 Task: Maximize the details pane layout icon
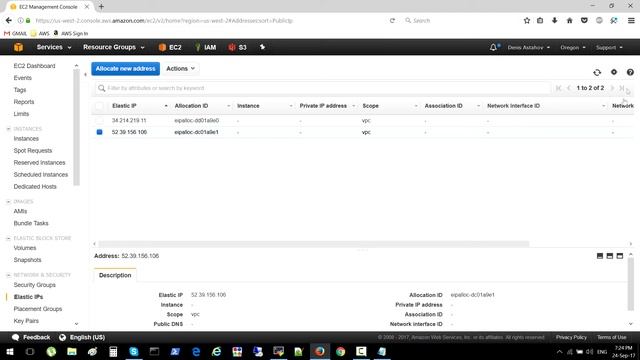pyautogui.click(x=620, y=256)
